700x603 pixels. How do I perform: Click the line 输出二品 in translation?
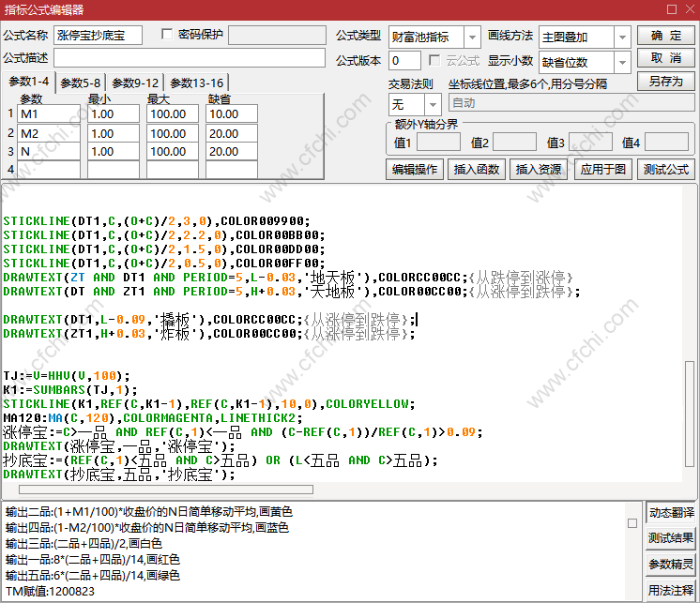point(148,512)
